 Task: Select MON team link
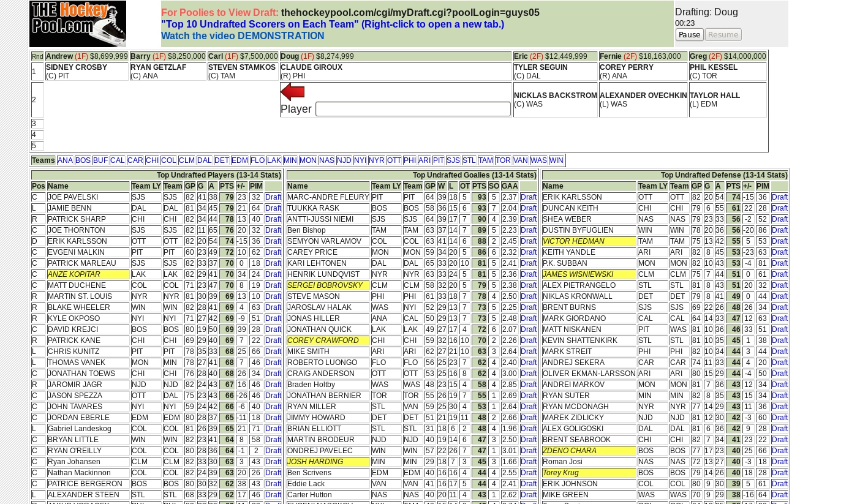[x=308, y=160]
